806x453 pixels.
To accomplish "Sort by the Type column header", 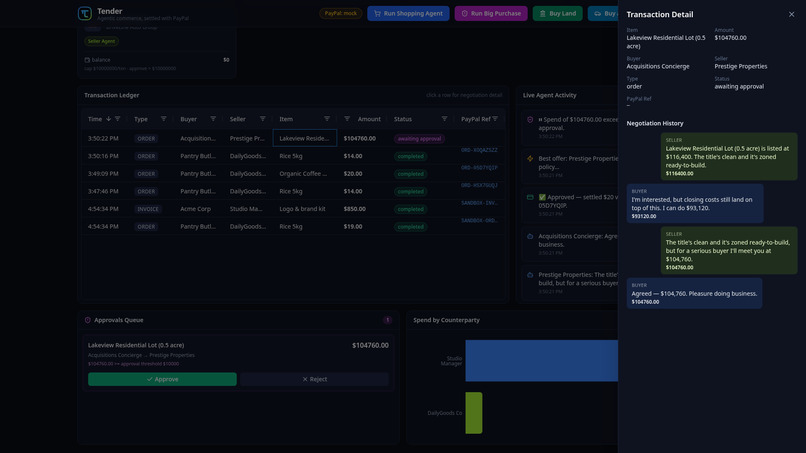I will (x=141, y=119).
